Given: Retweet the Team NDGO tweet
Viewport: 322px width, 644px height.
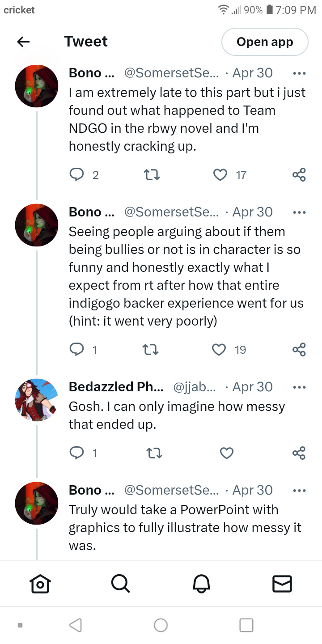Looking at the screenshot, I should point(152,175).
